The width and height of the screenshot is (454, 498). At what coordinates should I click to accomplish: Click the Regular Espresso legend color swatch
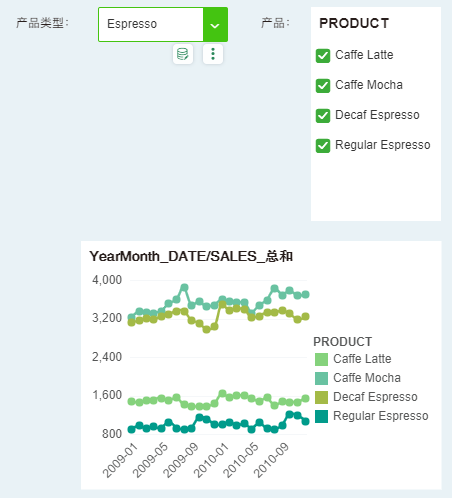point(321,416)
